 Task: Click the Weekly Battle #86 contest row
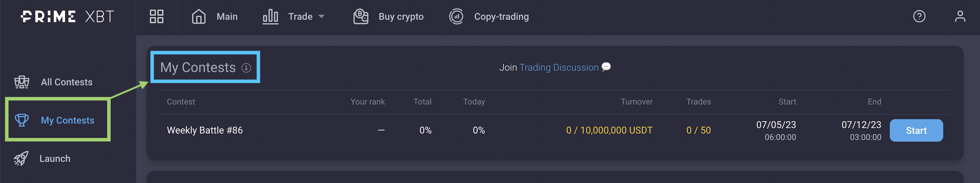coord(205,130)
